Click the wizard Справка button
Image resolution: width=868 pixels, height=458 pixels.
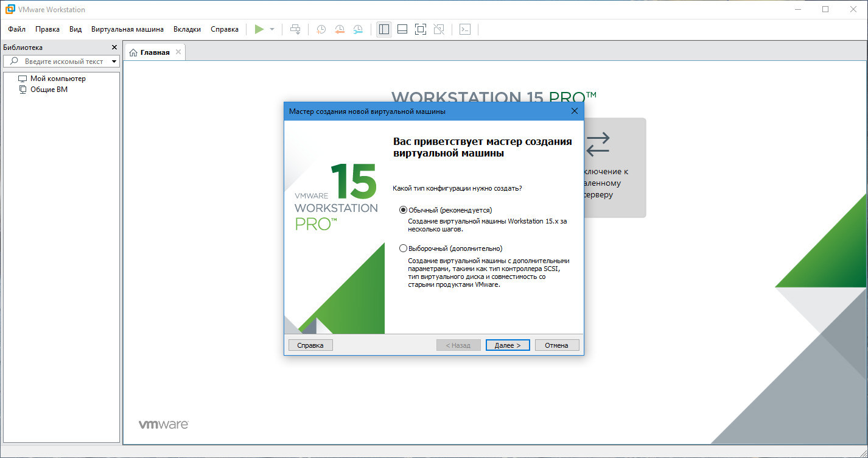(x=310, y=345)
